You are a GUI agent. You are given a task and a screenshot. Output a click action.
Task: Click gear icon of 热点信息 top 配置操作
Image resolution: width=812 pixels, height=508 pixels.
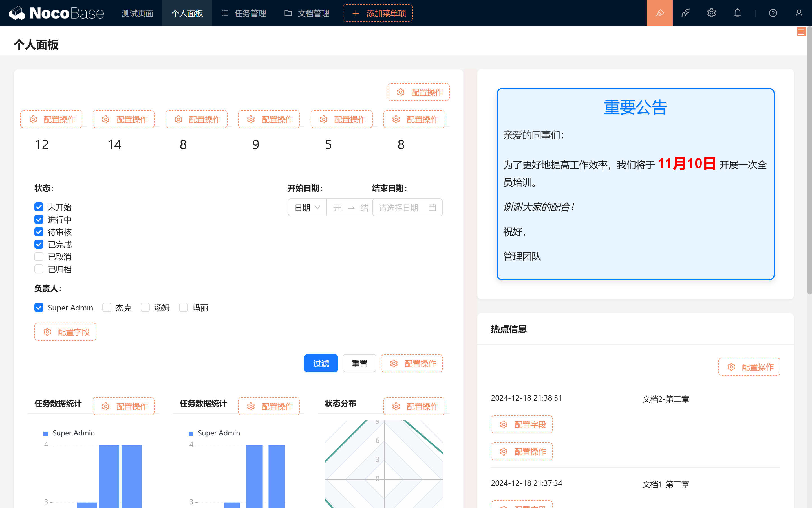[731, 367]
